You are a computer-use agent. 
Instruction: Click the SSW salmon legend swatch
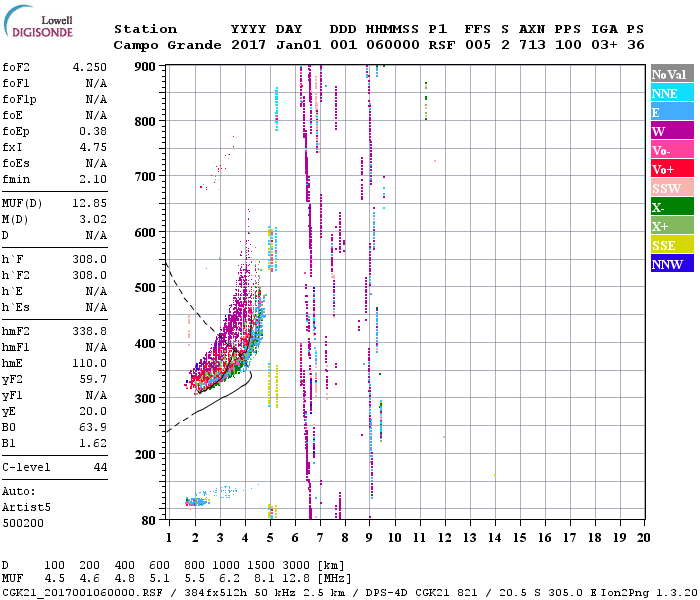click(672, 188)
